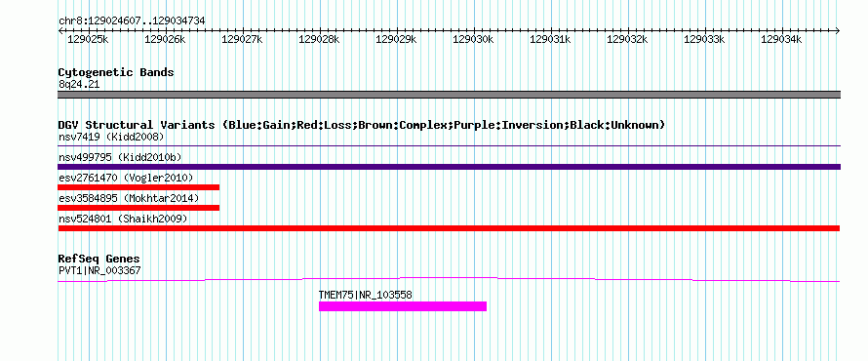868x361 pixels.
Task: Open variant nsv7419 (Kidd2008) label
Action: pos(111,137)
